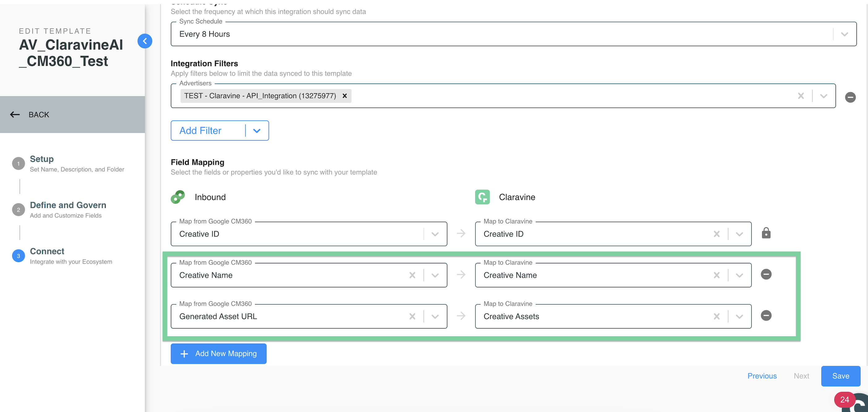Remove the Advertisers filter row
The height and width of the screenshot is (412, 868).
850,97
